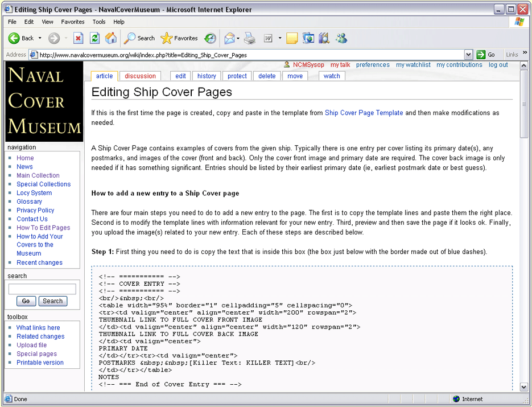
Task: Expand the Back button history dropdown arrow
Action: click(40, 38)
